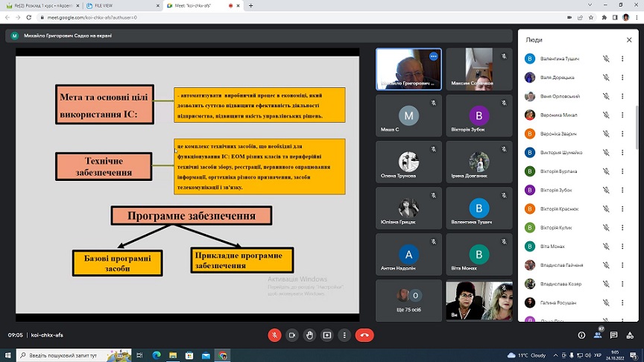Open options for Вероніка Зварич
Screen dimensions: 644x362
tap(622, 134)
